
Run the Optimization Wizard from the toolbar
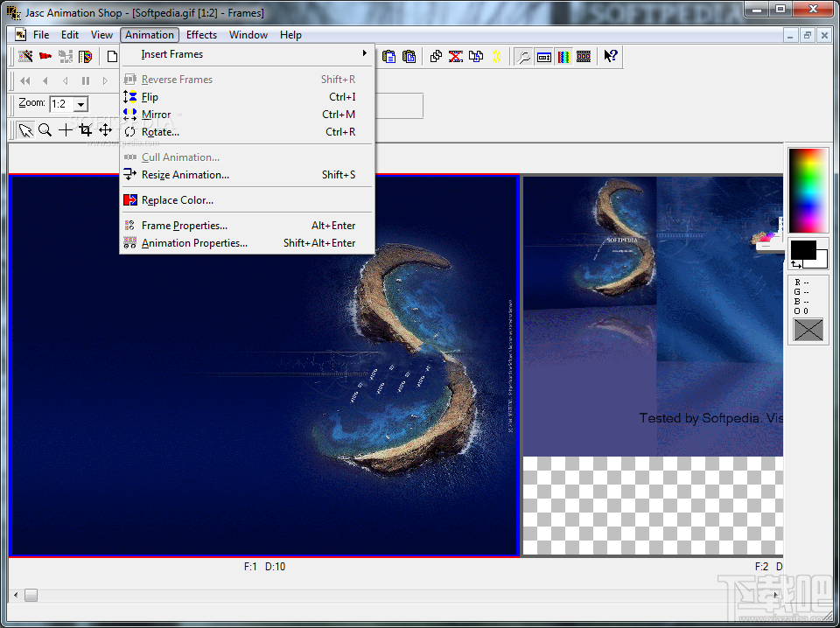[x=524, y=56]
